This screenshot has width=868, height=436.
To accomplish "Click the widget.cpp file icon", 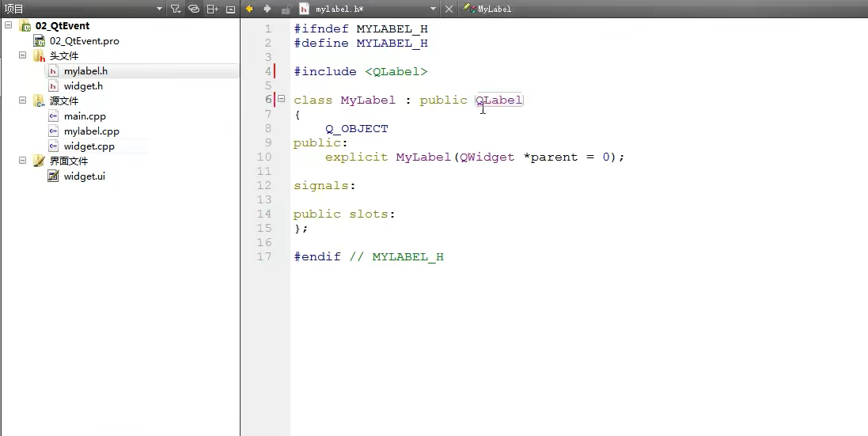I will pyautogui.click(x=53, y=146).
